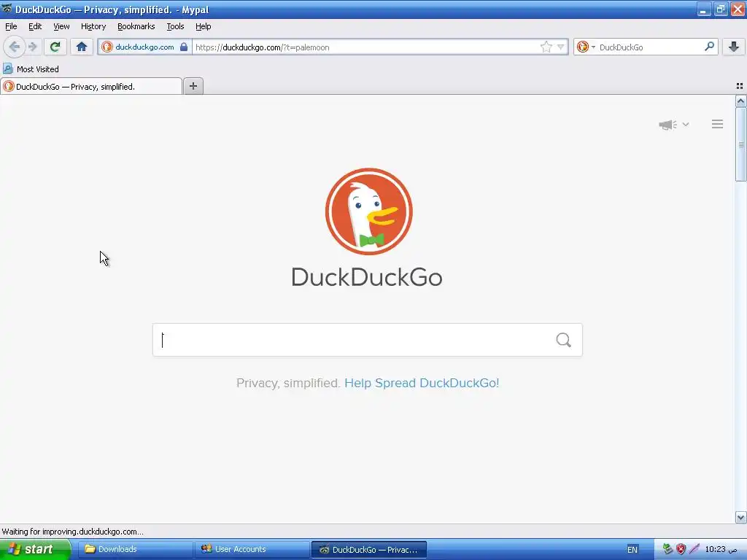This screenshot has width=747, height=560.
Task: Open the Tools menu
Action: point(175,26)
